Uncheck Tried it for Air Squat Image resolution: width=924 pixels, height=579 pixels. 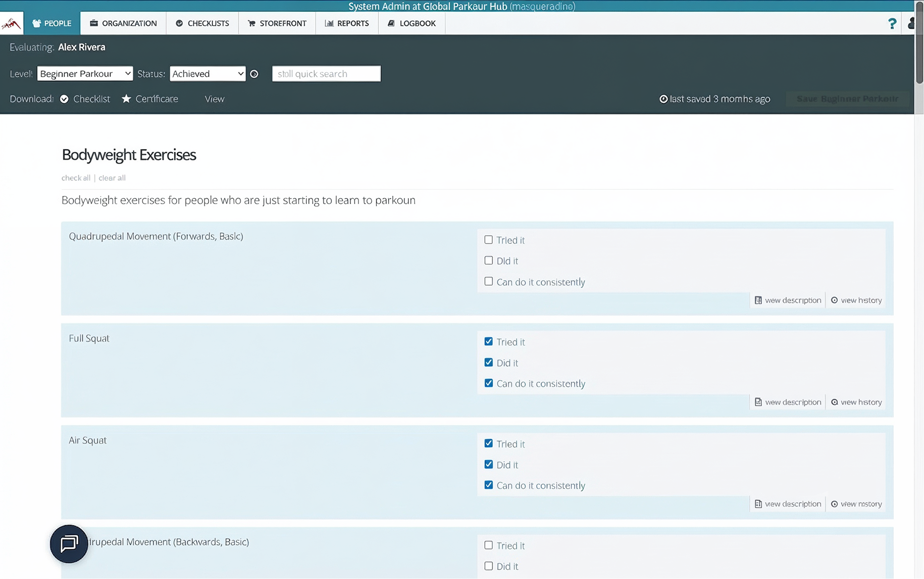[x=489, y=443]
